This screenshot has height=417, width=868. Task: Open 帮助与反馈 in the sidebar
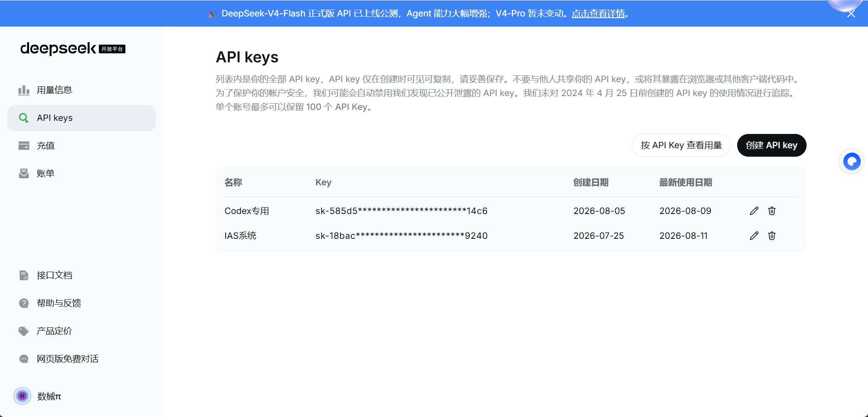(x=82, y=303)
